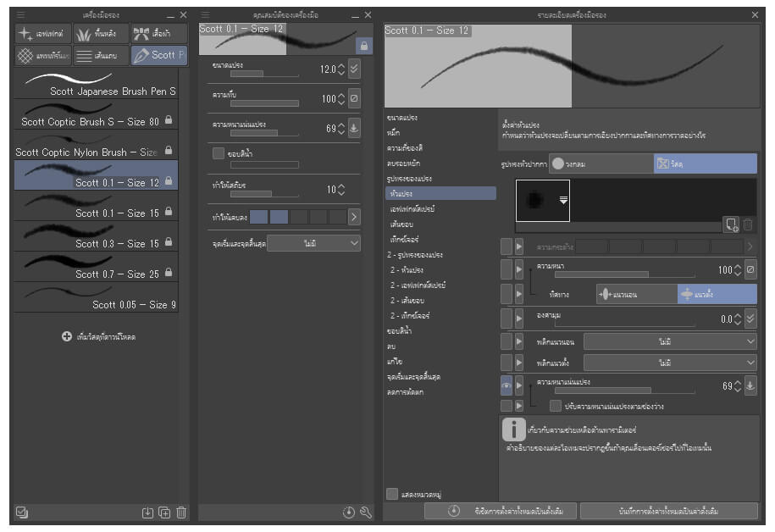Select the Scott 0.3 – Size 15 brush
The width and height of the screenshot is (775, 532).
[x=96, y=236]
